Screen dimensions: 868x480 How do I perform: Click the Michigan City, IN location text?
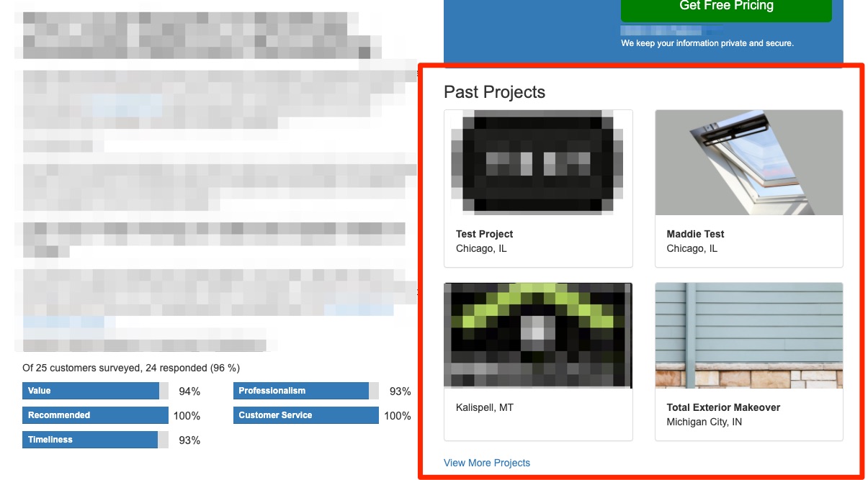704,422
